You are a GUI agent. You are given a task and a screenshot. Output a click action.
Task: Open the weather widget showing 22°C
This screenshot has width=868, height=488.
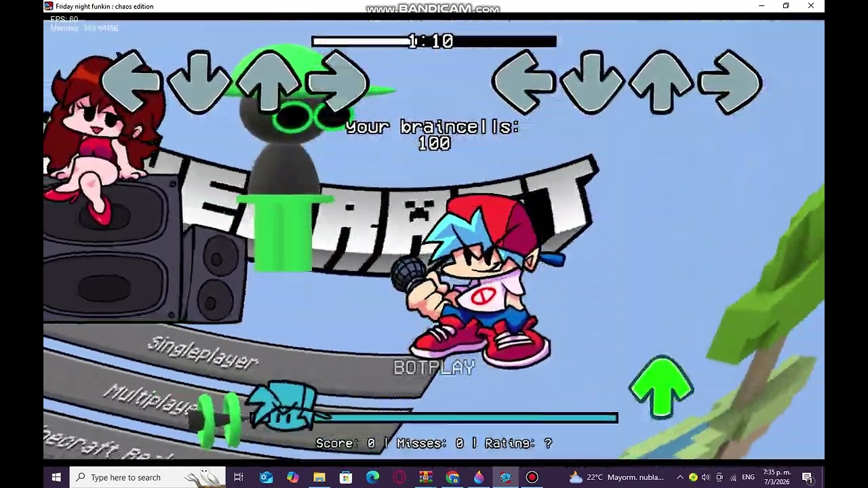[x=616, y=477]
